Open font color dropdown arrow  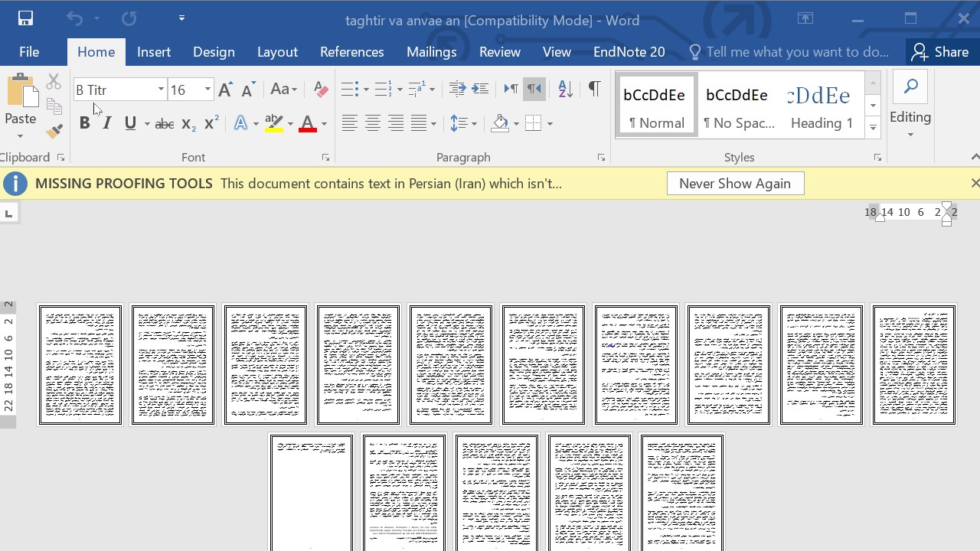324,124
